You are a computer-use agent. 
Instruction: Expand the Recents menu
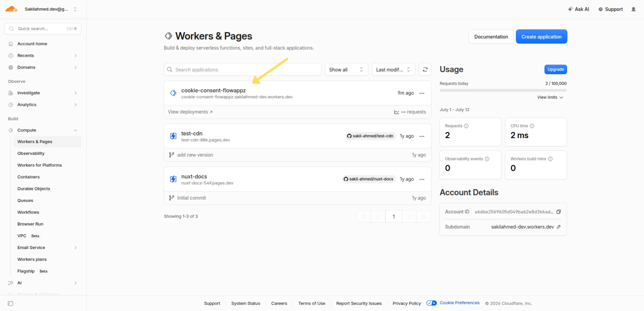tap(43, 56)
